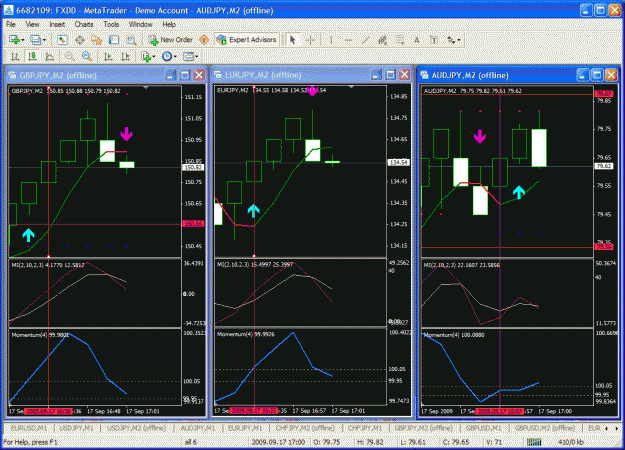Select the text 'A' tool
The height and width of the screenshot is (450, 625).
click(x=417, y=40)
